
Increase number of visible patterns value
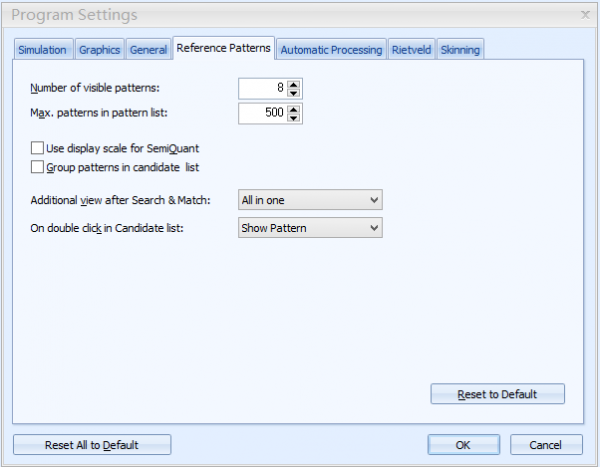coord(293,85)
